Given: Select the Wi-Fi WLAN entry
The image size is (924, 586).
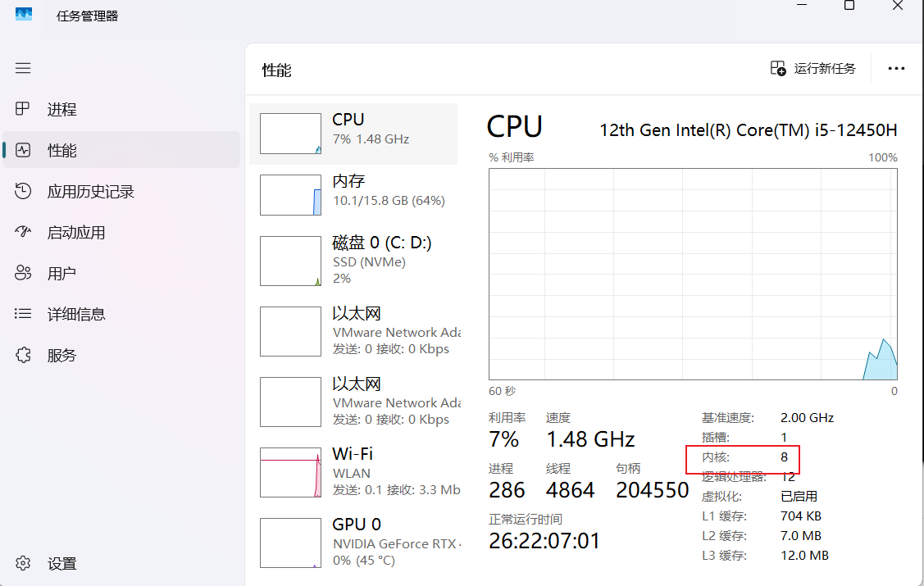Looking at the screenshot, I should 353,472.
